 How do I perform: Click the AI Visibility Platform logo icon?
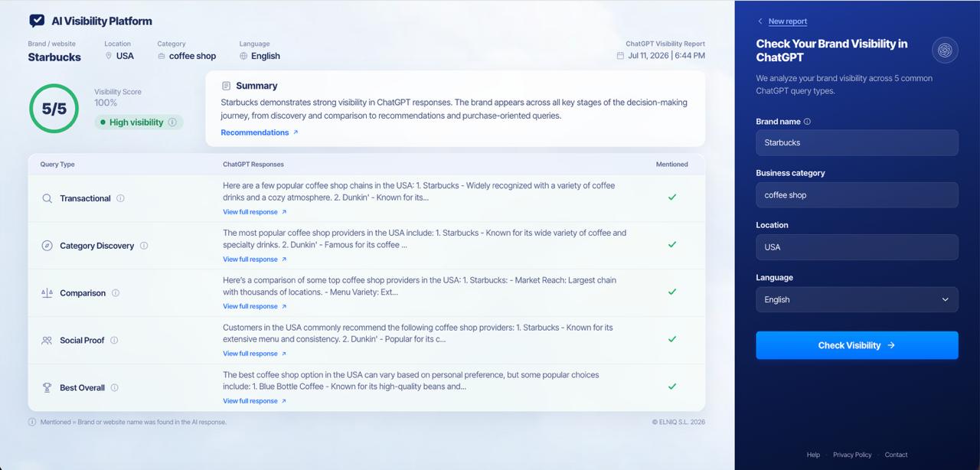[x=37, y=21]
